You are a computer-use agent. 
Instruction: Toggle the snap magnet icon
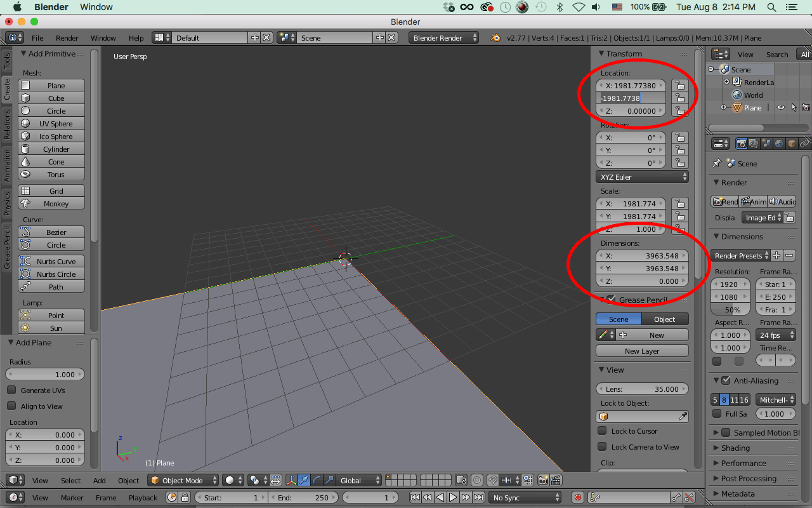pyautogui.click(x=493, y=480)
